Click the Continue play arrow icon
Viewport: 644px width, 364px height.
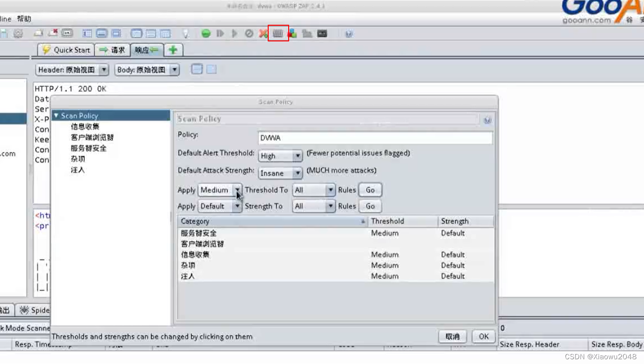point(234,34)
